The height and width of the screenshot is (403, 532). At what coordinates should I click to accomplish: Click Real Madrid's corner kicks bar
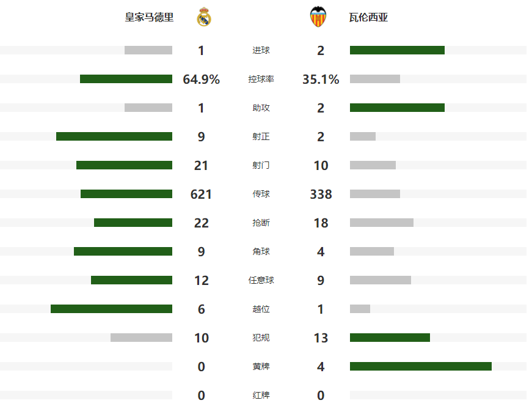[123, 251]
